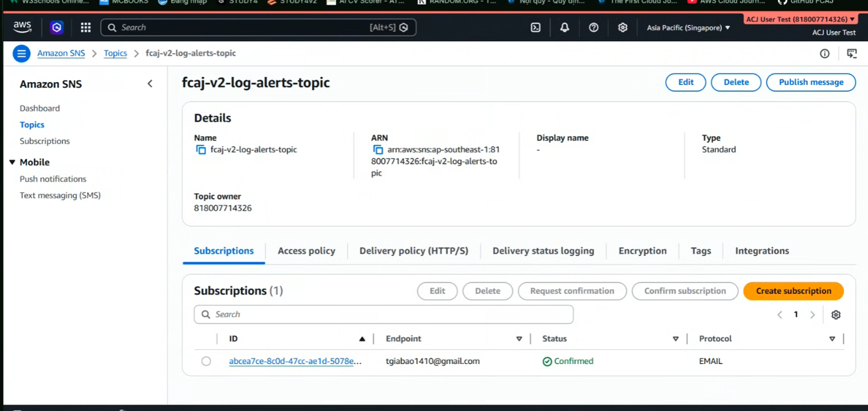Click the feedback screen icon under ACJ User Test

point(852,54)
